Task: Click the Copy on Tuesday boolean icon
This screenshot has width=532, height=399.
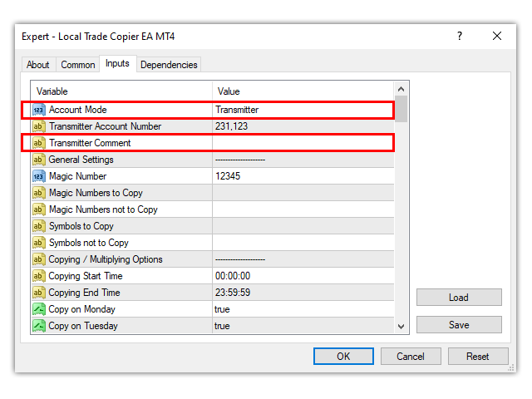Action: (x=38, y=326)
